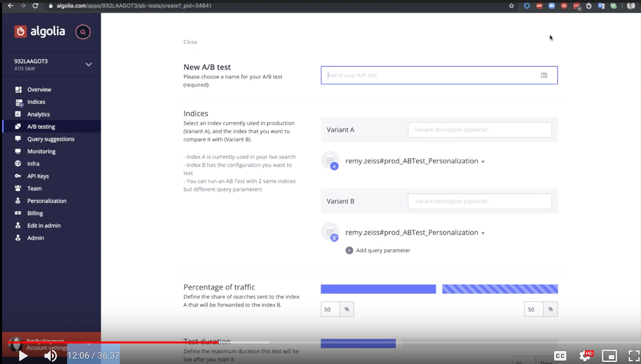Screen dimensions: 641x364
Task: Click the autofill icon in name field
Action: click(x=544, y=75)
